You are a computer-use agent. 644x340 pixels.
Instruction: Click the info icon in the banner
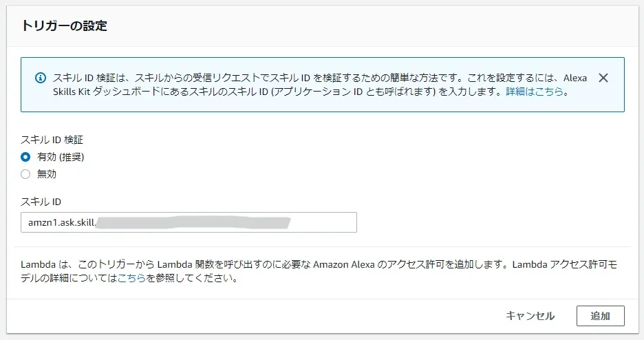41,78
